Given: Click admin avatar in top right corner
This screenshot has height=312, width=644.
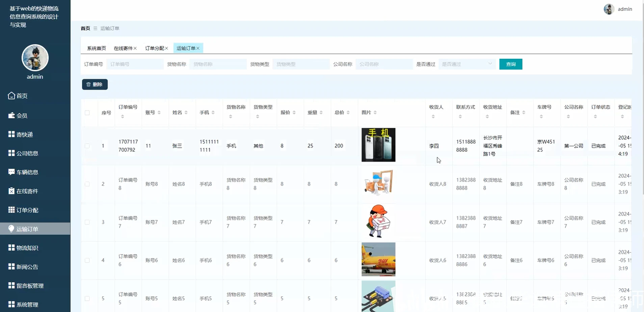Looking at the screenshot, I should [609, 9].
